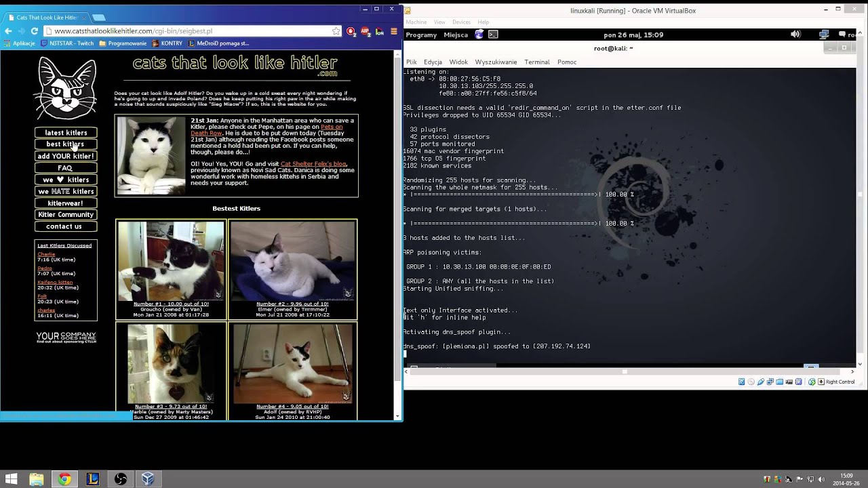
Task: Open the latest kitlers page
Action: pyautogui.click(x=66, y=133)
